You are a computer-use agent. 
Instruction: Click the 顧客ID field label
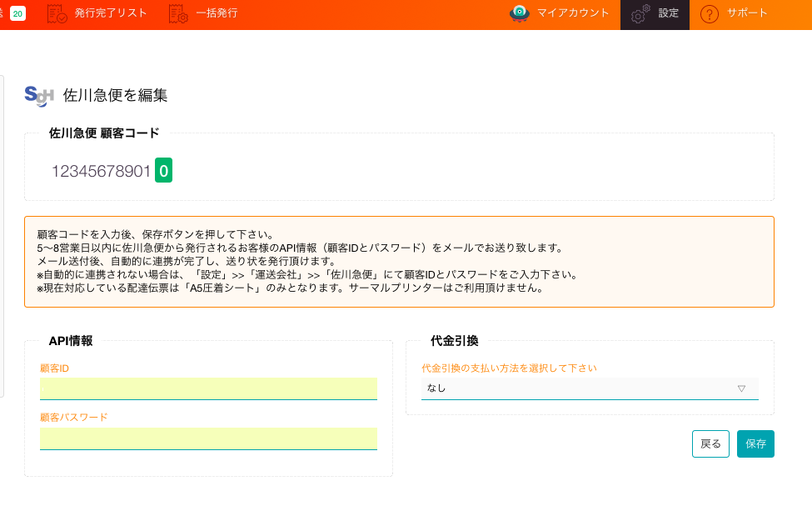coord(54,368)
